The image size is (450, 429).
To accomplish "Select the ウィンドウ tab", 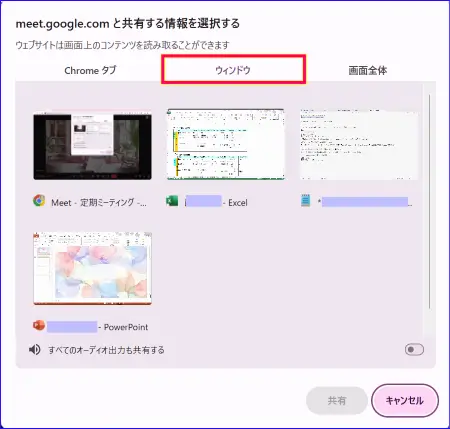I will (x=233, y=70).
